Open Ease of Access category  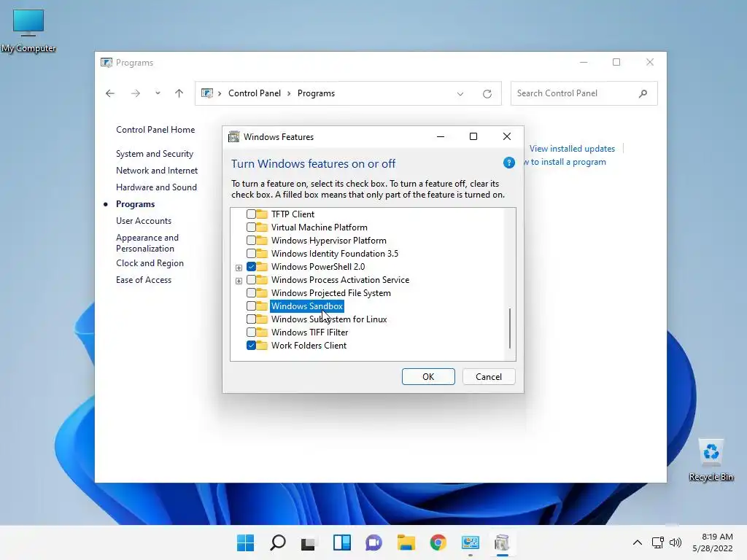[x=144, y=280]
